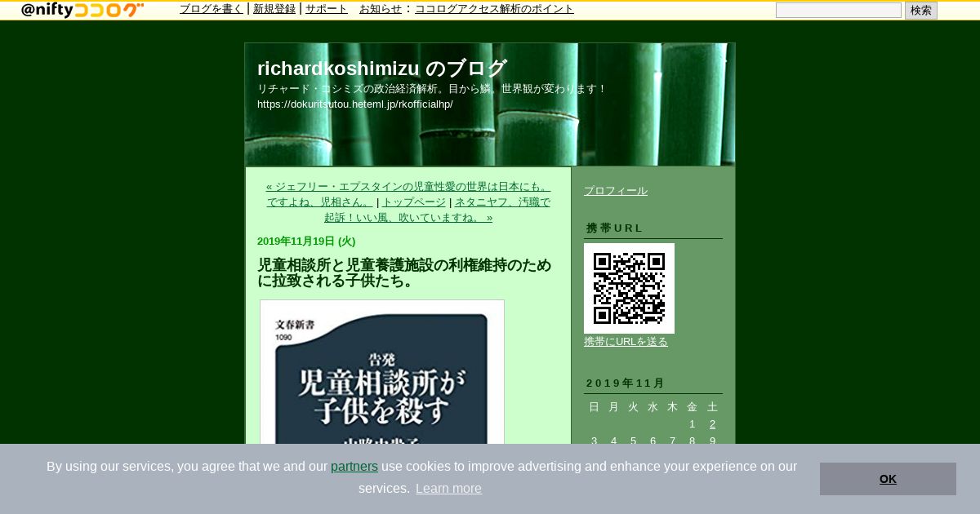Click the blog header bamboo banner
Screen dimensions: 980x514
(x=490, y=104)
